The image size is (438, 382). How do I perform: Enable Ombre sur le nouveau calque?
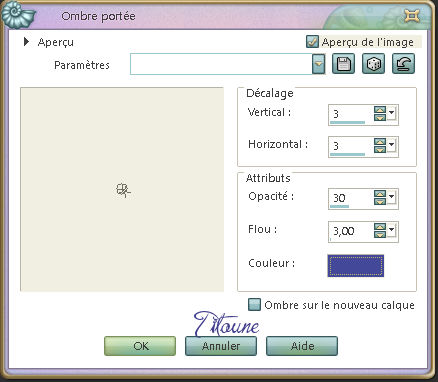[x=254, y=305]
